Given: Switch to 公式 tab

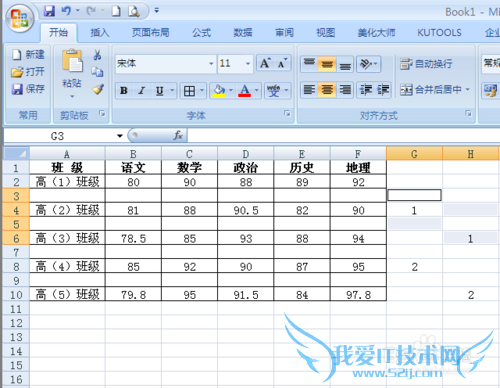Looking at the screenshot, I should point(201,33).
